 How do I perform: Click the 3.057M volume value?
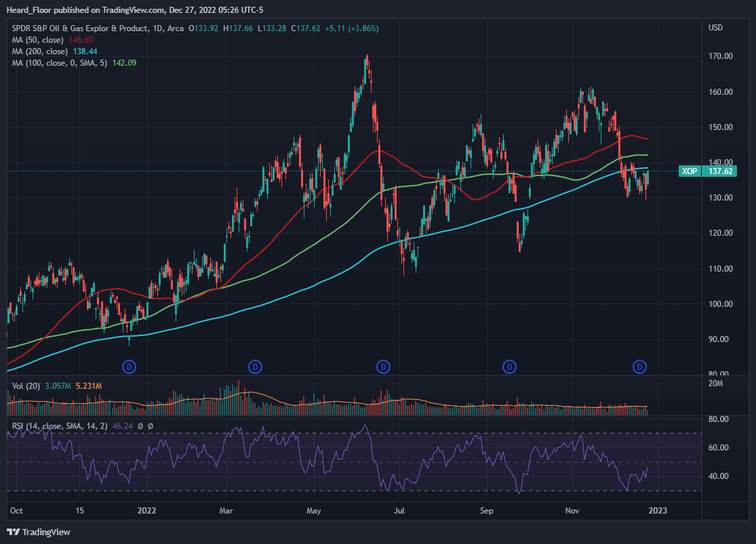point(58,386)
